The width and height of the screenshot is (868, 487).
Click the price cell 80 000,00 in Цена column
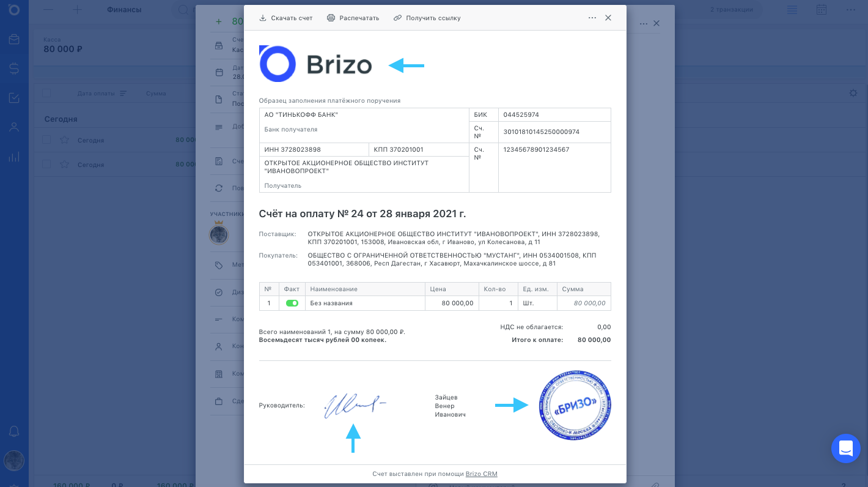(452, 303)
